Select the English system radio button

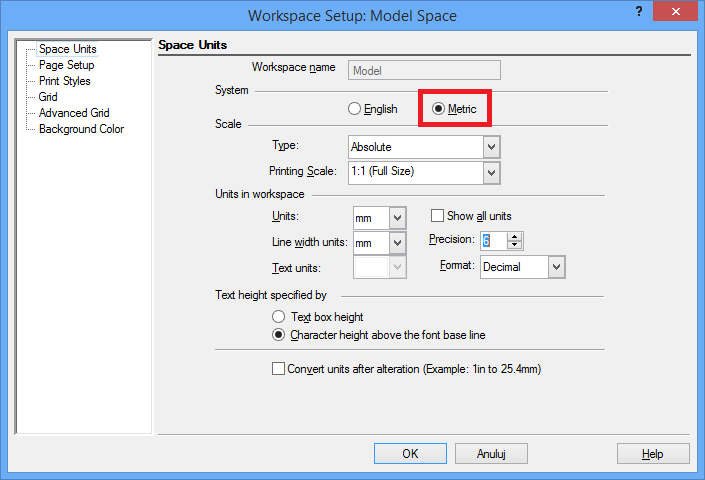(x=354, y=109)
